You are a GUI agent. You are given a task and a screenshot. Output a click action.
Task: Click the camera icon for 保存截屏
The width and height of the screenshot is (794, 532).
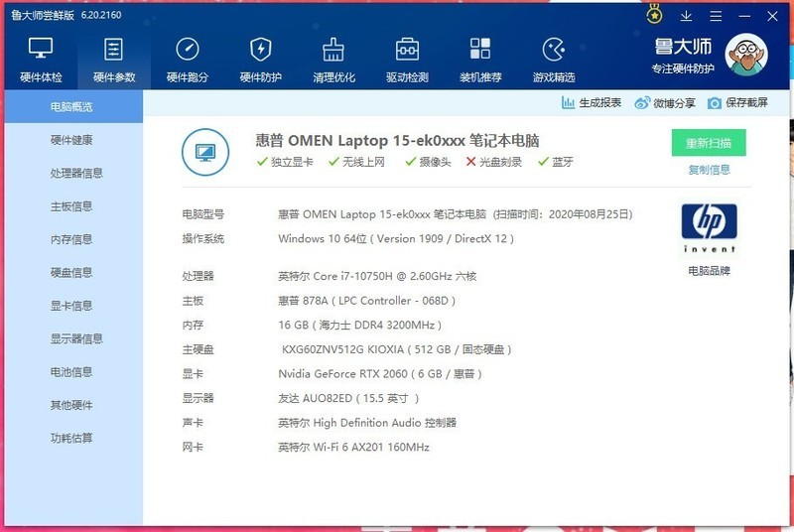point(714,103)
